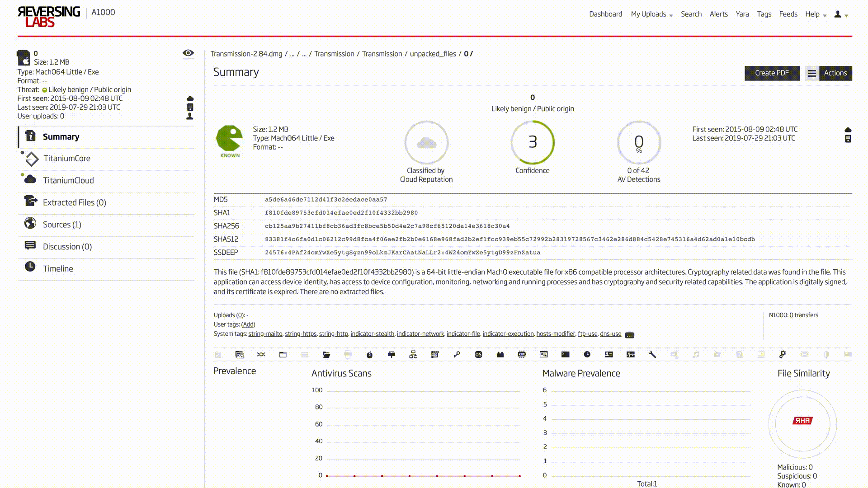Expand hidden system tags ellipsis
This screenshot has width=868, height=488.
[x=629, y=335]
